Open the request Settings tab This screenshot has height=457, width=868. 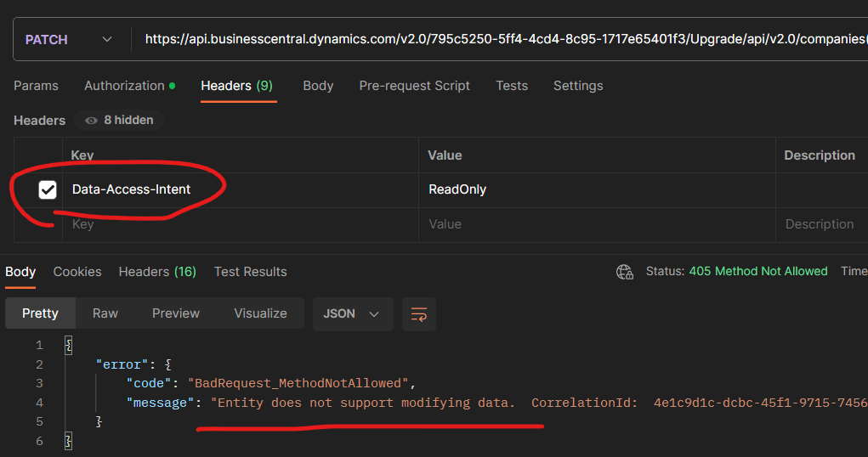[578, 86]
